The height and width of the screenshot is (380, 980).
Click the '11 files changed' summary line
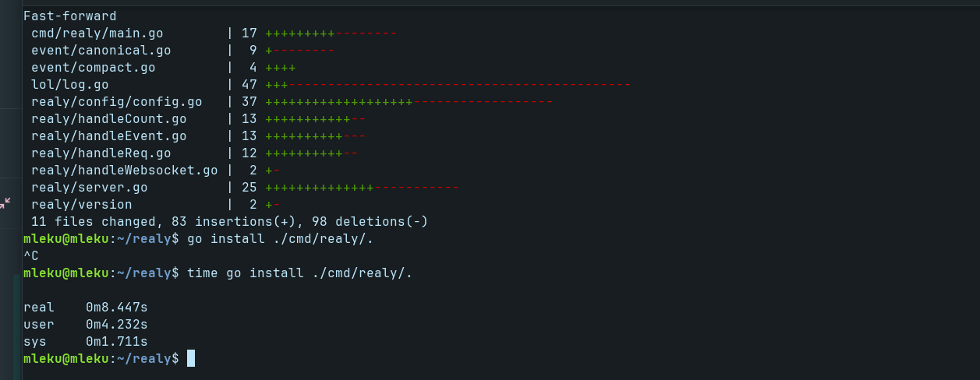[230, 222]
